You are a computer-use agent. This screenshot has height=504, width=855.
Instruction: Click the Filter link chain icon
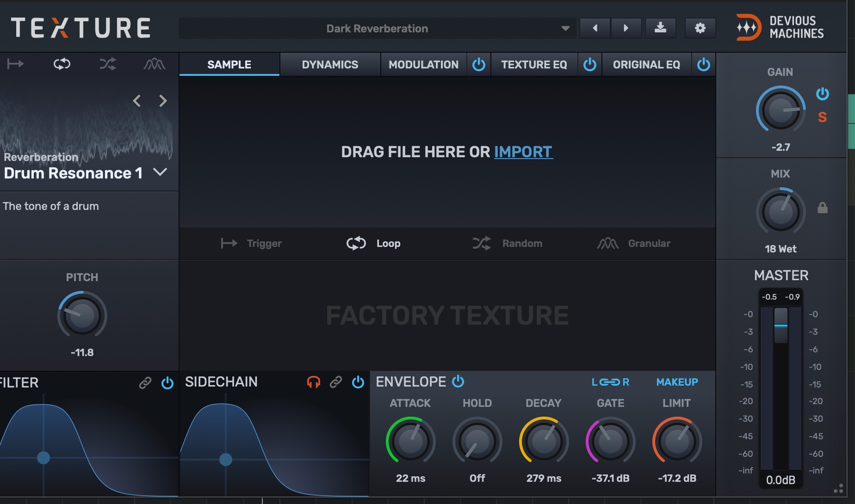click(145, 383)
